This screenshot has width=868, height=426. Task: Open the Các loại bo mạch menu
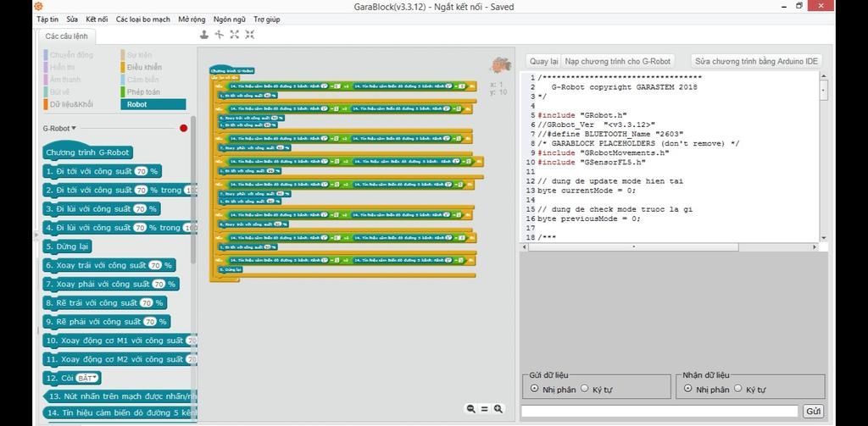[142, 19]
